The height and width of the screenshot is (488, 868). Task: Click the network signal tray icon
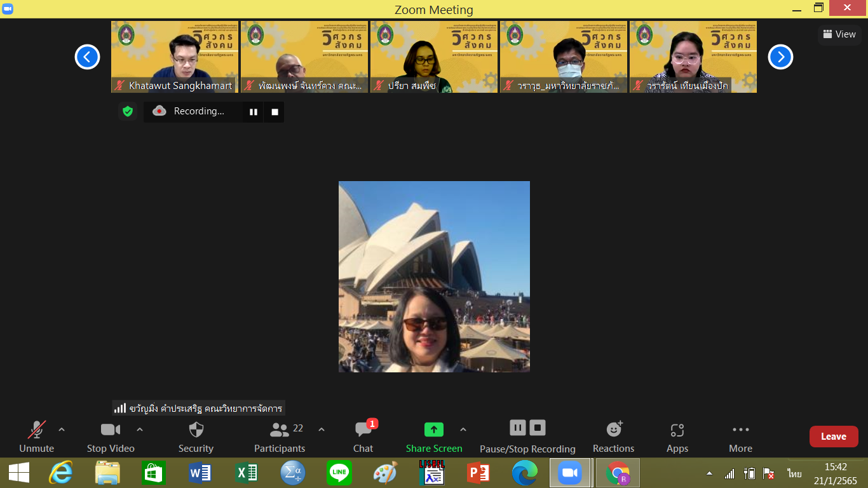point(729,473)
